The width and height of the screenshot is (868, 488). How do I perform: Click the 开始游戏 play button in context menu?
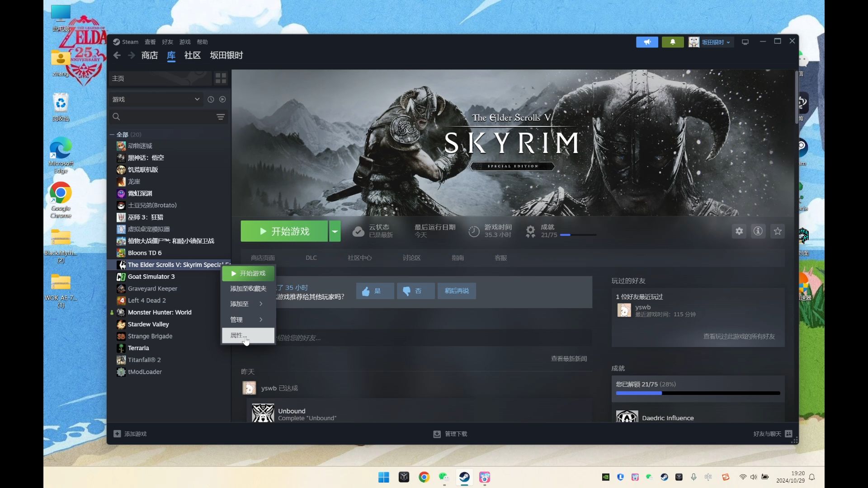(x=250, y=273)
